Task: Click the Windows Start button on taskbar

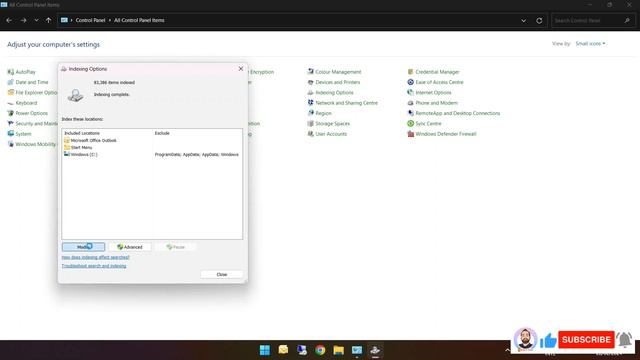Action: (265, 350)
